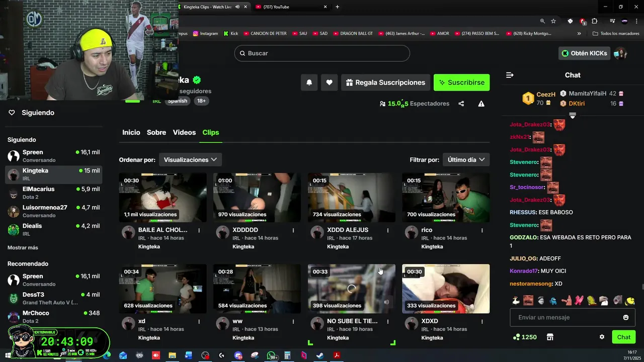Open Todos los marcadores folder

pyautogui.click(x=616, y=34)
